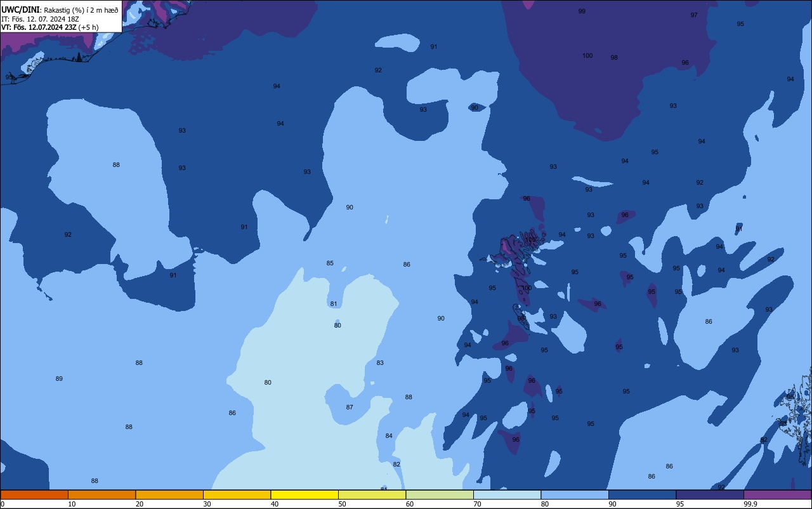Viewport: 812px width, 509px height.
Task: Click the dark orange 0–10 legend swatch
Action: [x=34, y=494]
